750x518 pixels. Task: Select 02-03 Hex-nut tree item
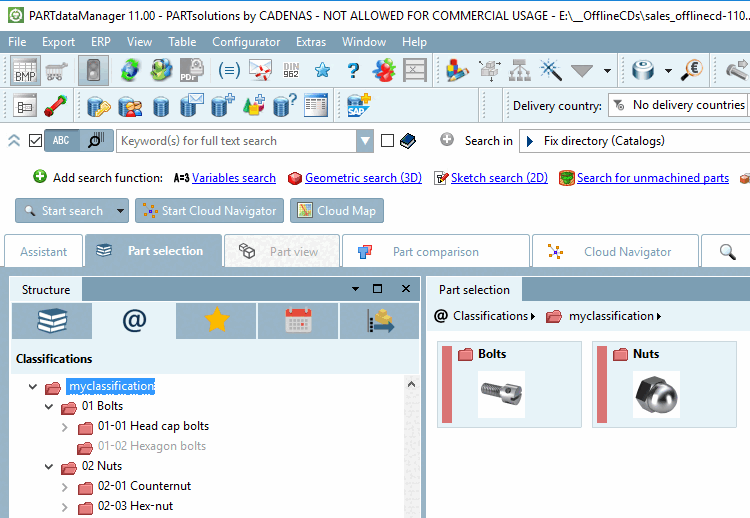tap(135, 506)
